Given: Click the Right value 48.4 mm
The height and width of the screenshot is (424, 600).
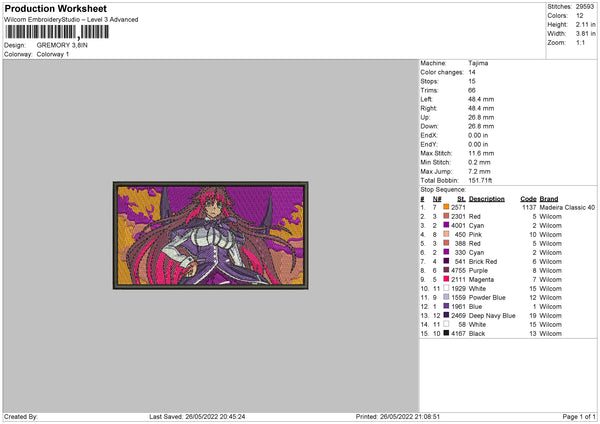Looking at the screenshot, I should [x=481, y=108].
